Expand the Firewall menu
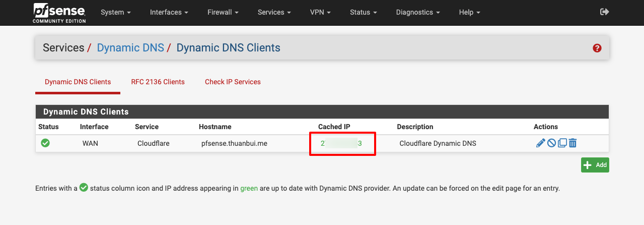The width and height of the screenshot is (644, 225). pyautogui.click(x=223, y=12)
